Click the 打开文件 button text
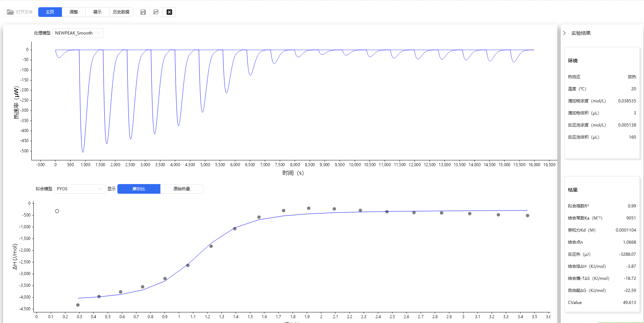Viewport: 644px width, 323px height. (24, 12)
